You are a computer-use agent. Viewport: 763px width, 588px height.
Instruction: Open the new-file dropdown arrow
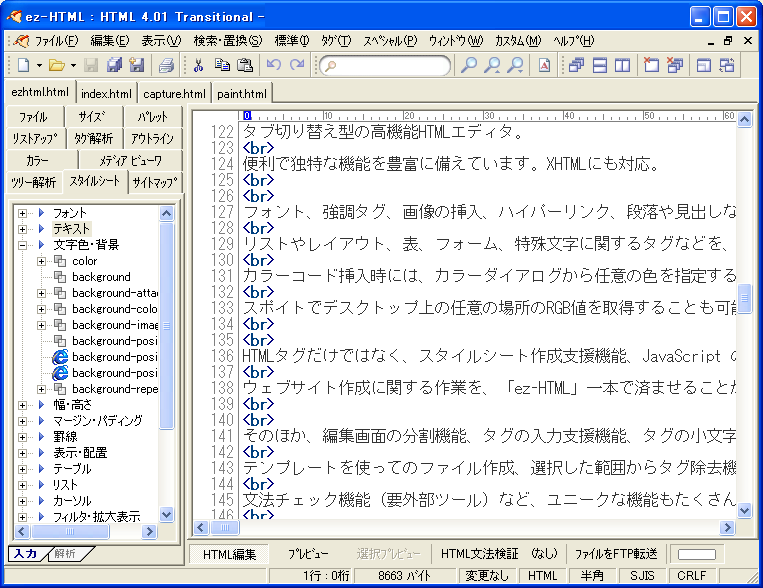39,65
